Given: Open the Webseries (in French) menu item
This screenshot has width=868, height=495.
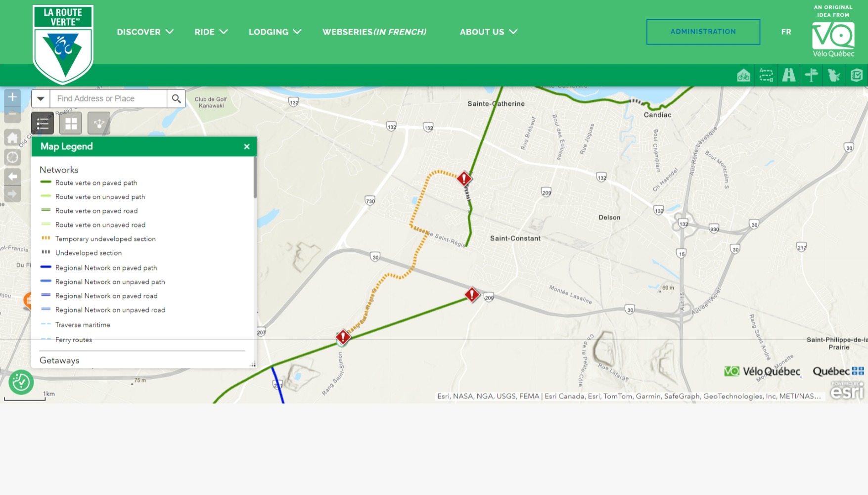Looking at the screenshot, I should [374, 32].
